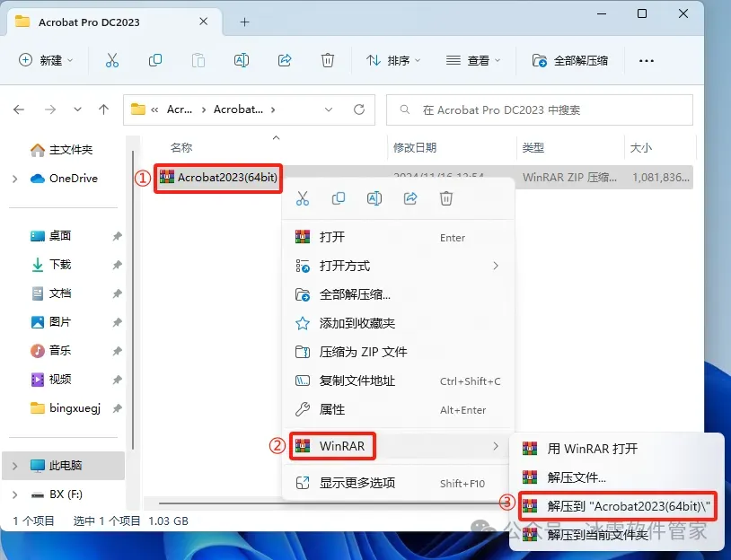Click the 全部解压缩 toolbar button

tap(569, 60)
